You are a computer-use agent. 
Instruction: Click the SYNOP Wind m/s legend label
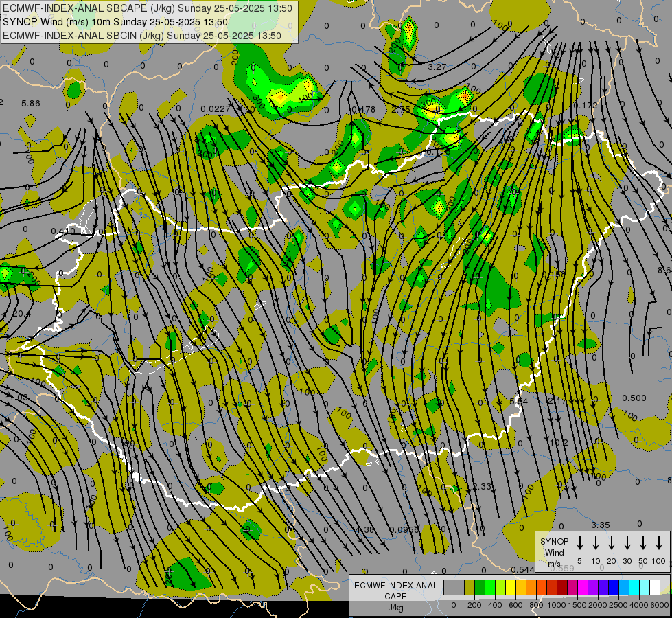click(x=554, y=552)
